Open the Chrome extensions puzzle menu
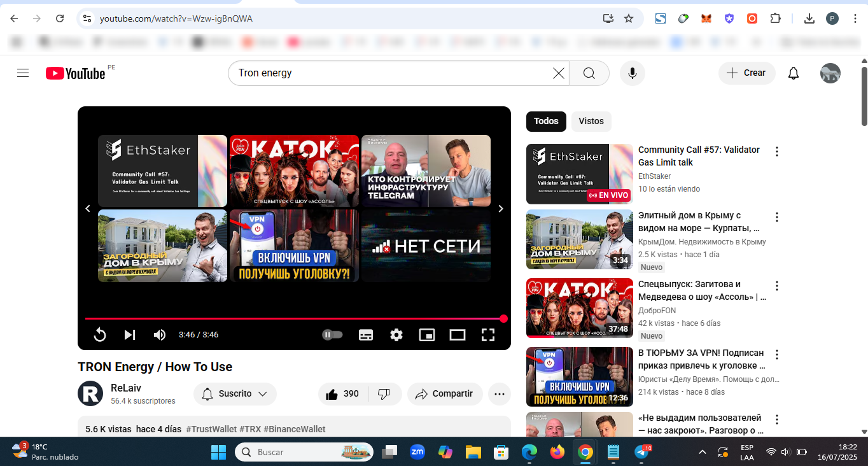This screenshot has width=868, height=466. point(775,18)
